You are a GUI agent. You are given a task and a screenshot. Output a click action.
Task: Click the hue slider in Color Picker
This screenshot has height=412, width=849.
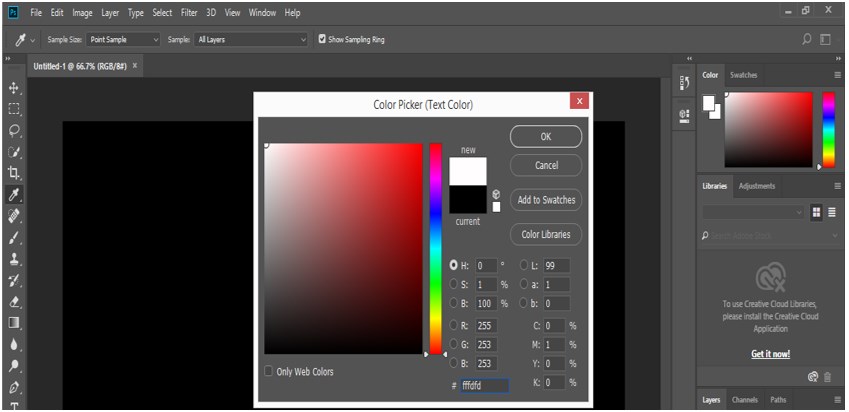click(436, 248)
